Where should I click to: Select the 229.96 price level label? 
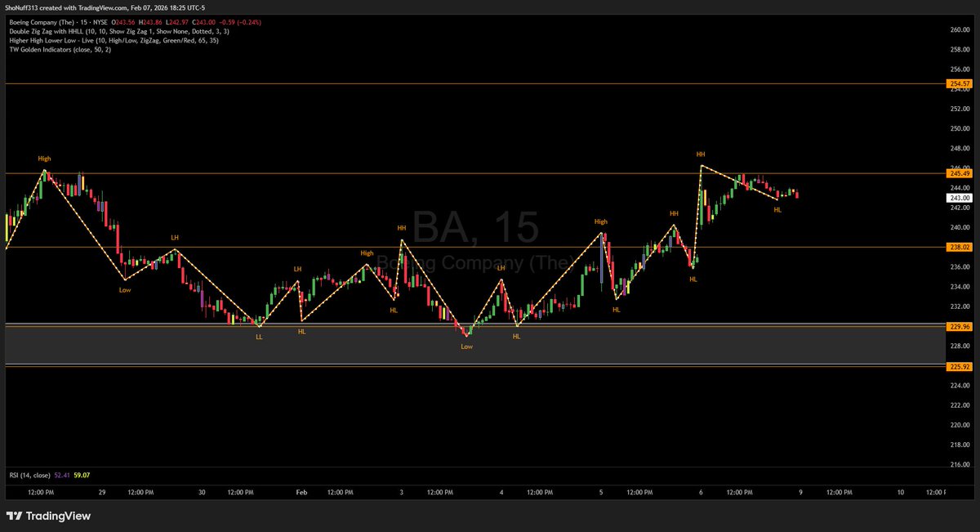point(960,326)
